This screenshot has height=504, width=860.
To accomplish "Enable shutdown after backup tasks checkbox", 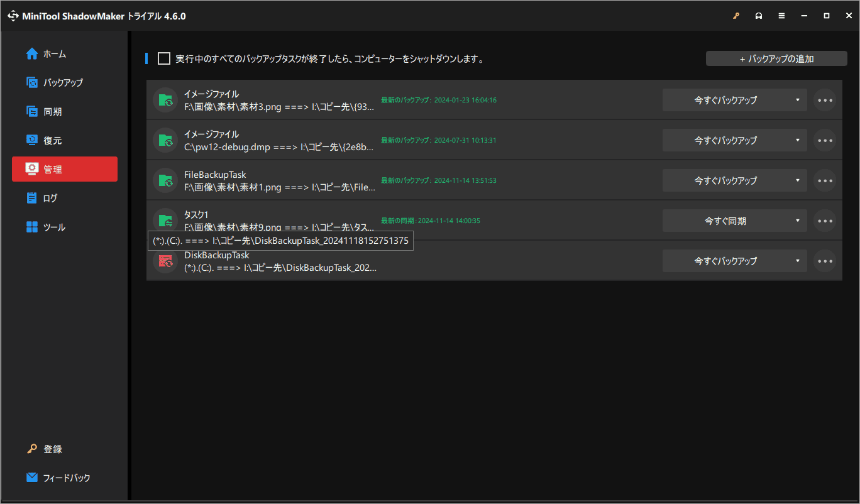I will coord(164,58).
